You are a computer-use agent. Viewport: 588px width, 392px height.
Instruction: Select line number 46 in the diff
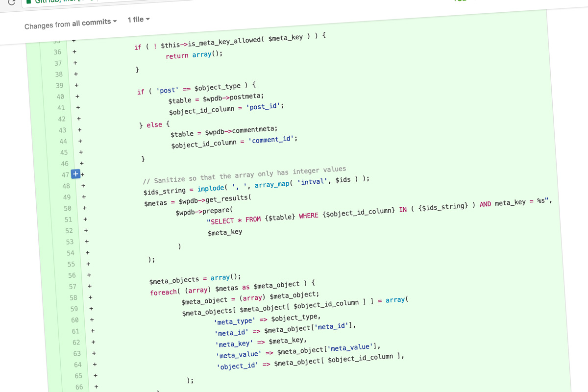point(65,164)
